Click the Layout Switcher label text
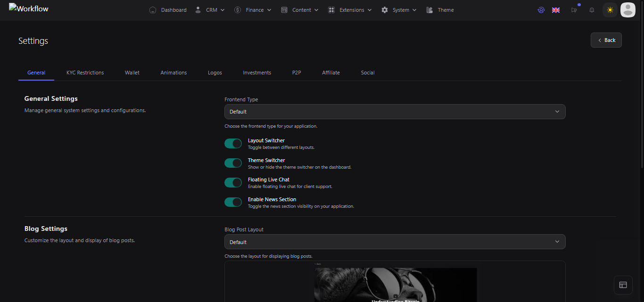This screenshot has height=302, width=644. 266,140
